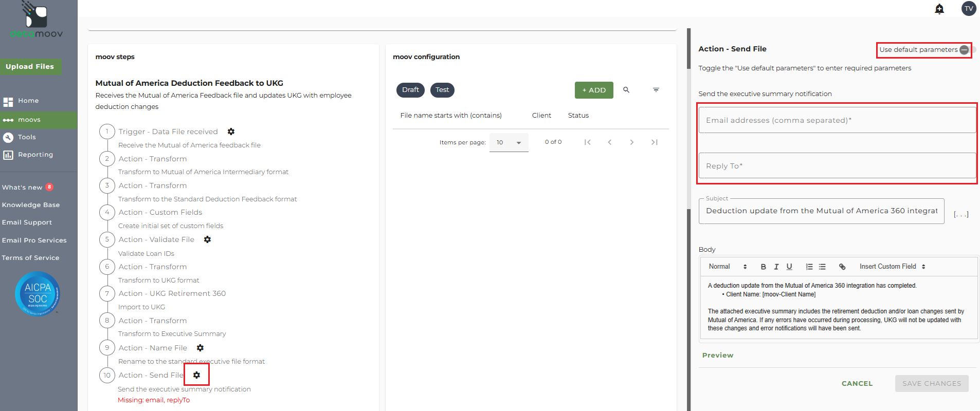Screen dimensions: 980x411
Task: Open moovs in sidebar
Action: 39,120
